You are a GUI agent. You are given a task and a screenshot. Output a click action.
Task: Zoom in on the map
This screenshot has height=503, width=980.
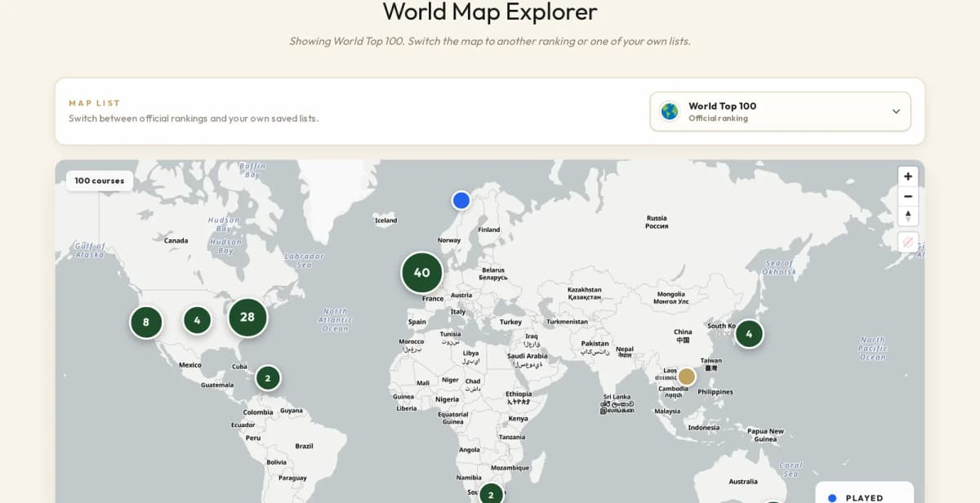click(x=908, y=176)
